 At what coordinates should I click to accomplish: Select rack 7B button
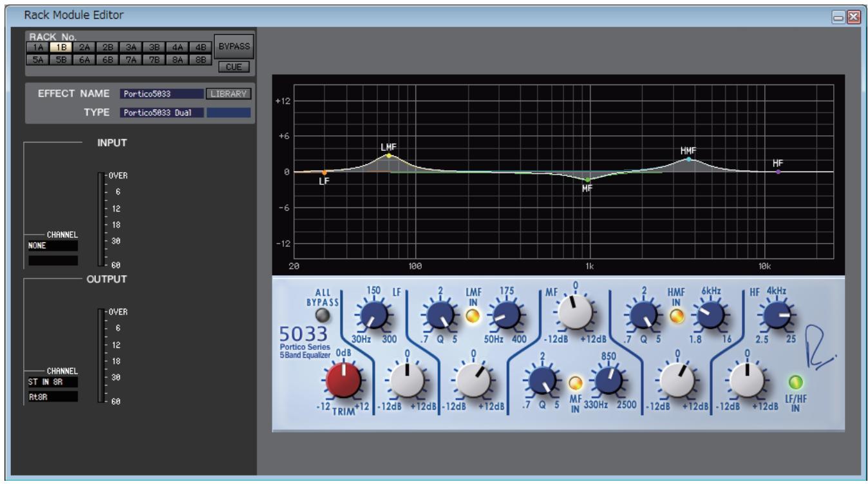point(155,58)
